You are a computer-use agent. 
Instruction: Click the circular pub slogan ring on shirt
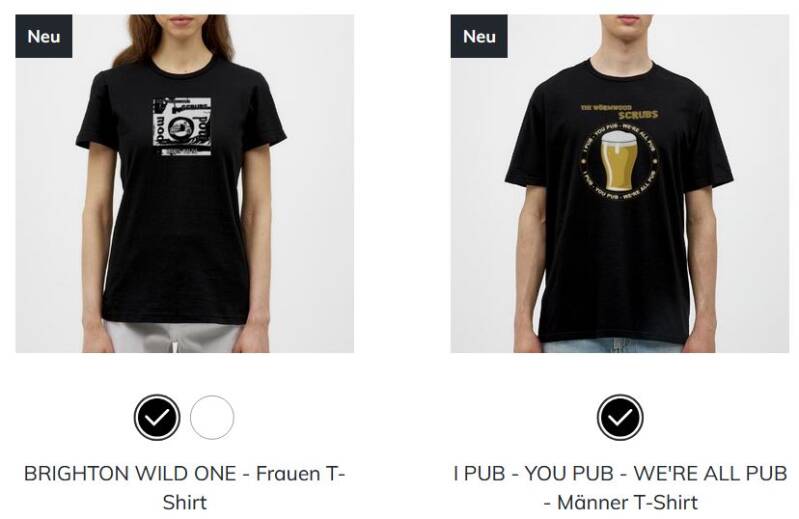619,162
